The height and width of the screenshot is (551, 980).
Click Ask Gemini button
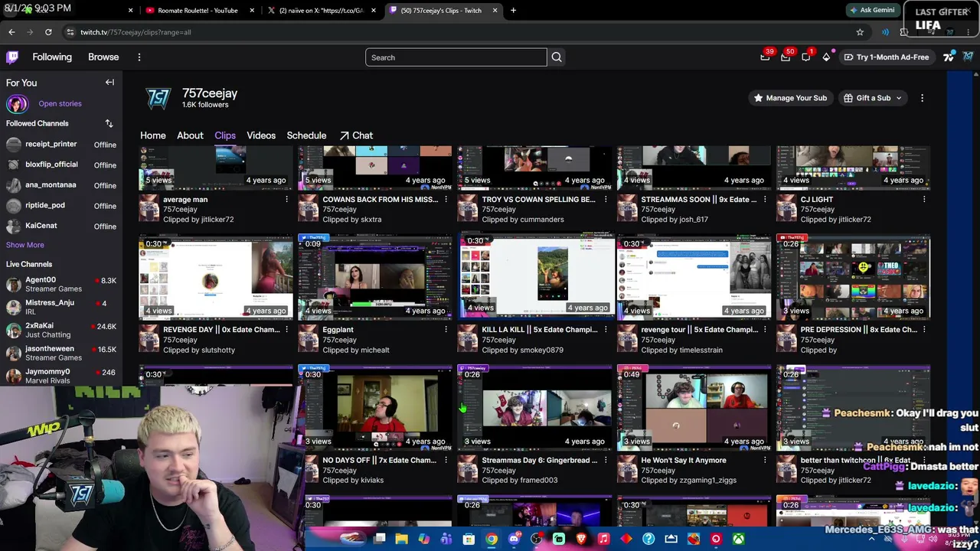(871, 10)
